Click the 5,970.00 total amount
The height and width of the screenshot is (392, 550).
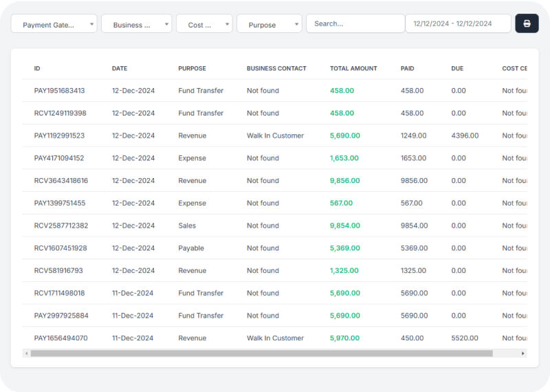point(345,338)
